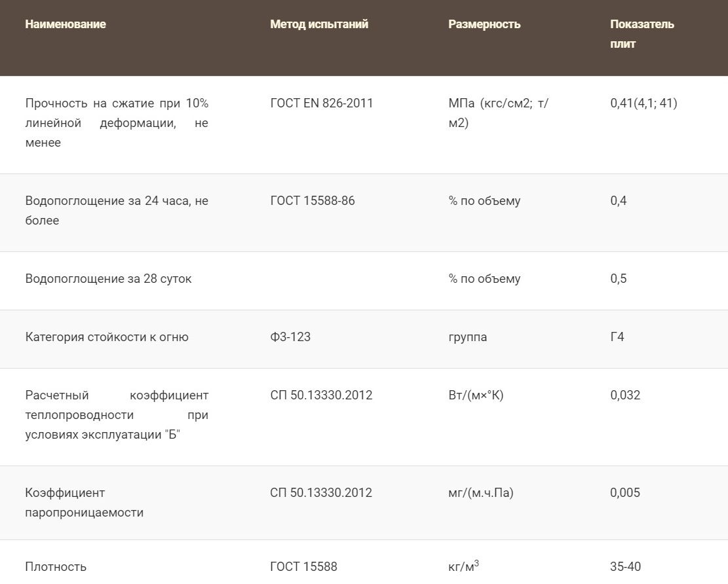
Task: Click the 28-day absorption value "0,5"
Action: tap(618, 279)
